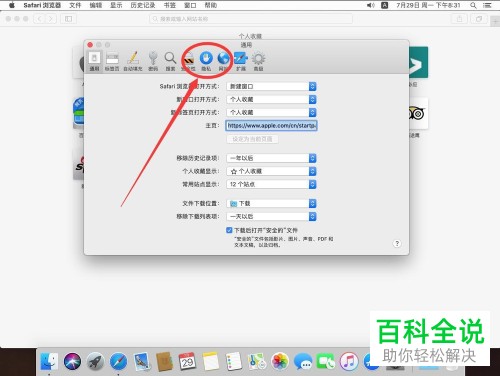Click the Safari compass icon in Dock
This screenshot has width=500, height=376.
tap(118, 362)
